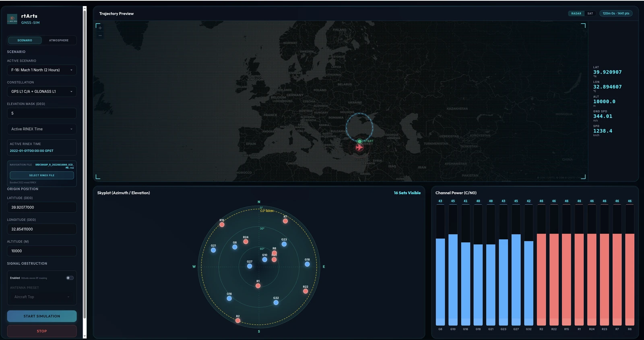Viewport: 644px width, 340px height.
Task: Click the GND SPD 344.01 readout
Action: [x=603, y=116]
